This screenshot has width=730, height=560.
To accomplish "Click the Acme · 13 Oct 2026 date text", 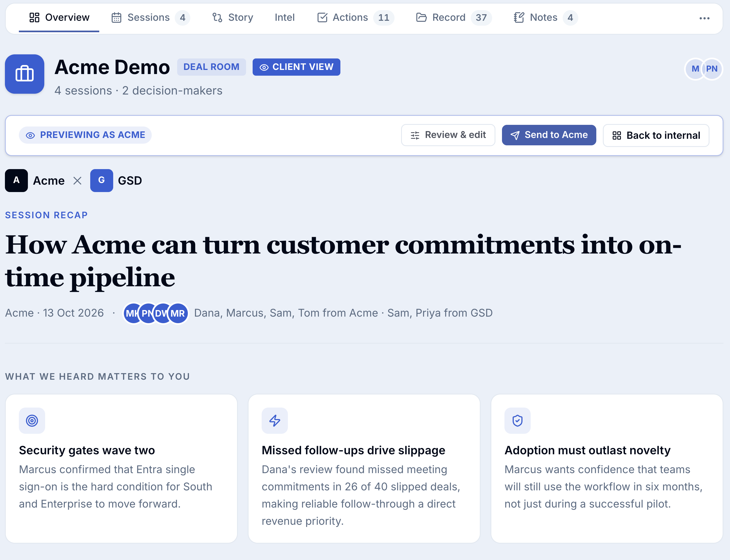I will click(54, 313).
